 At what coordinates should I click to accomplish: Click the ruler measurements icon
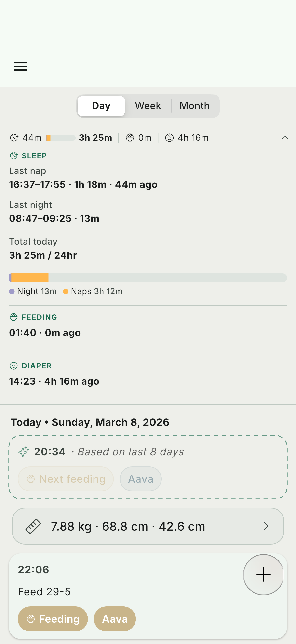33,526
